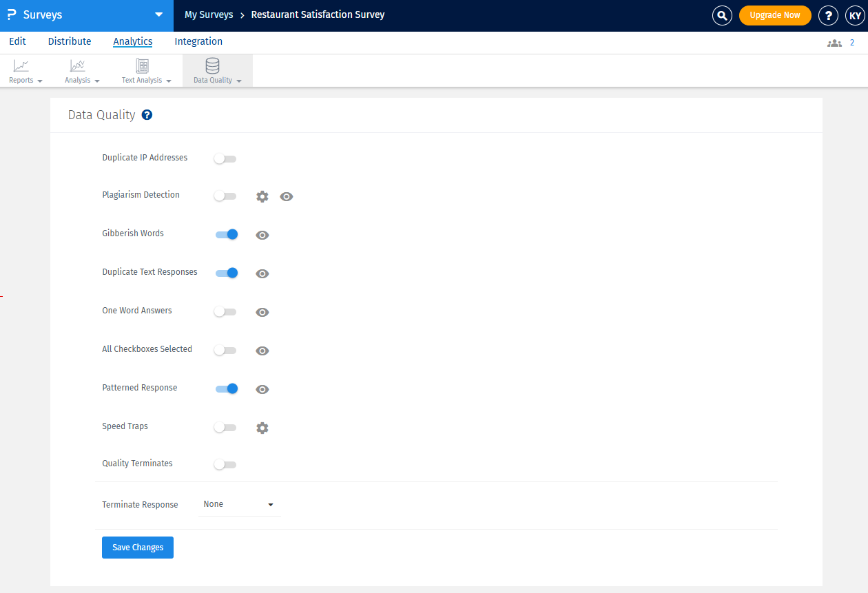
Task: Disable the Gibberish Words toggle
Action: pyautogui.click(x=227, y=235)
